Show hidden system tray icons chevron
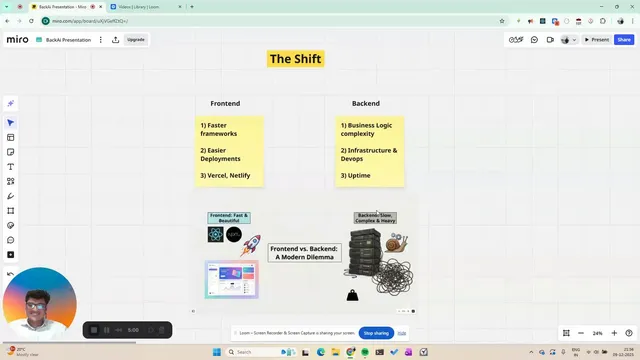The height and width of the screenshot is (360, 640). [531, 352]
